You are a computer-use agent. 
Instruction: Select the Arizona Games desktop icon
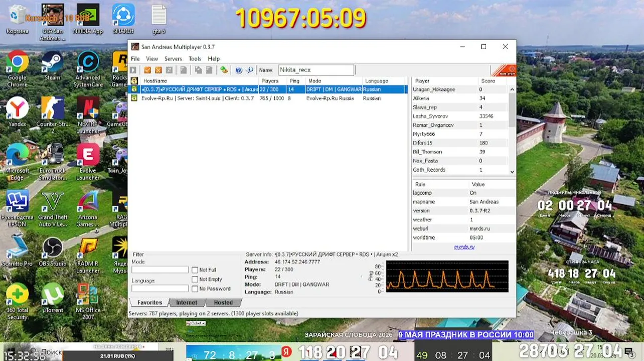coord(88,209)
